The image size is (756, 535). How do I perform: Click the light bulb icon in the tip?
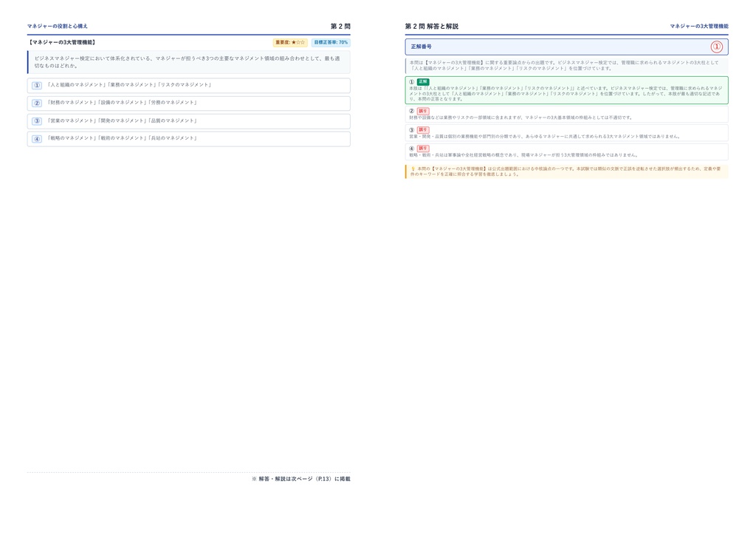click(x=413, y=168)
